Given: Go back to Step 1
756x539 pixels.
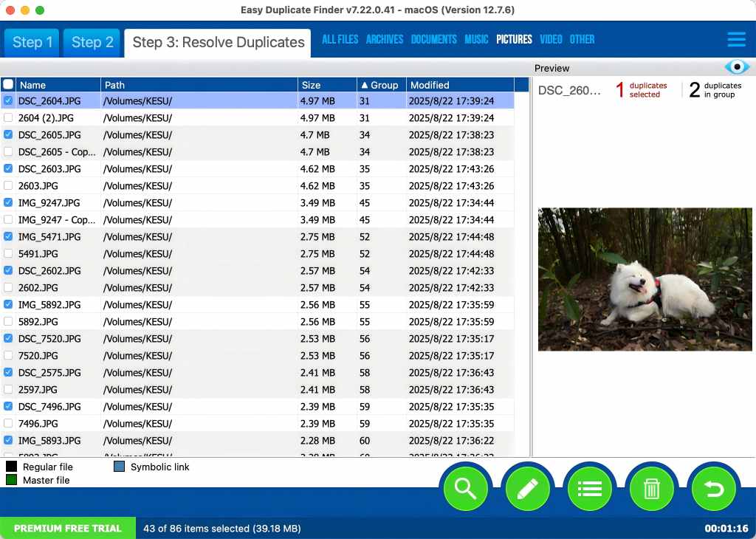Looking at the screenshot, I should click(x=31, y=42).
